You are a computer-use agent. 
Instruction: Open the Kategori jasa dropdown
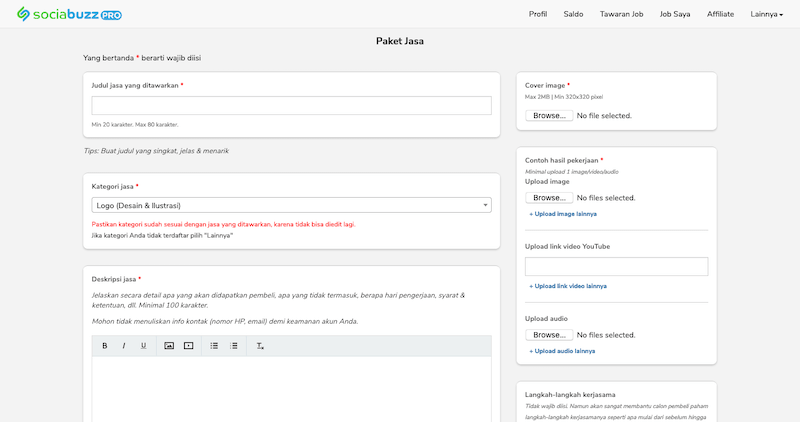coord(291,205)
